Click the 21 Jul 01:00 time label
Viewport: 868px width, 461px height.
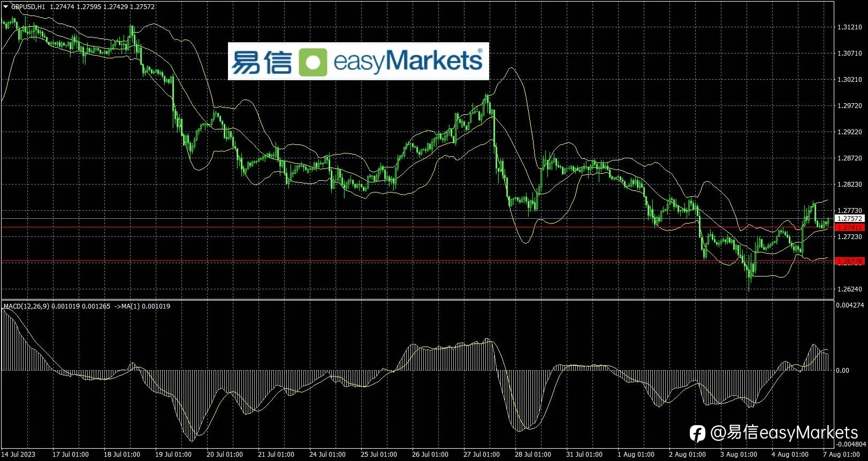pos(276,455)
